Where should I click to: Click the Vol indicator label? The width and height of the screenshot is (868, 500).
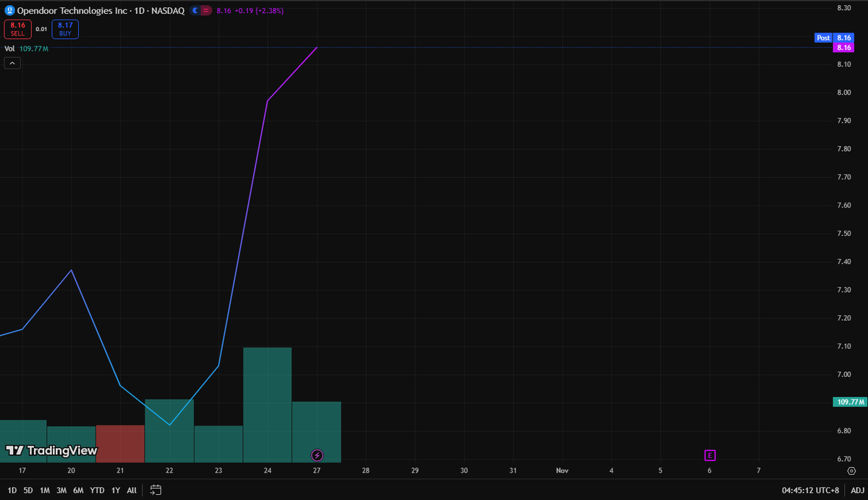[x=9, y=48]
